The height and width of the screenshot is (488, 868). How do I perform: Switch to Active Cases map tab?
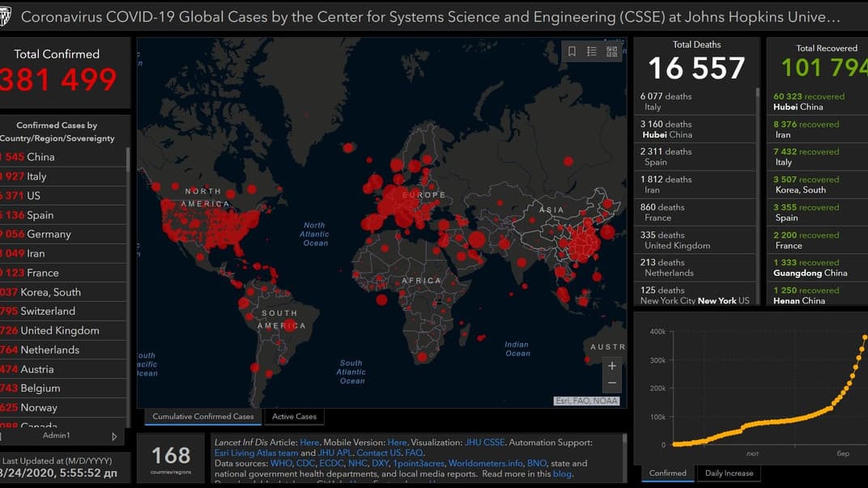294,417
